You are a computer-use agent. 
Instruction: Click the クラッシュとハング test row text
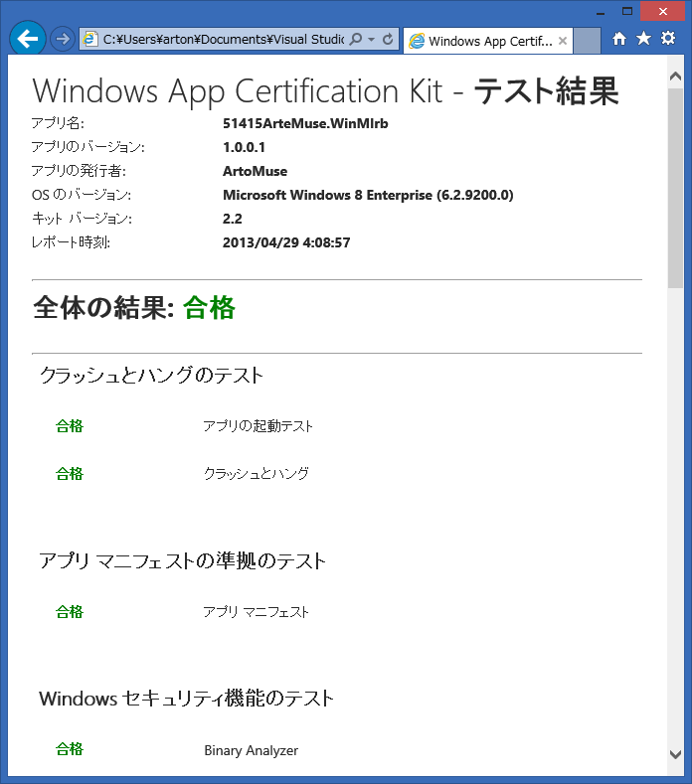(257, 474)
